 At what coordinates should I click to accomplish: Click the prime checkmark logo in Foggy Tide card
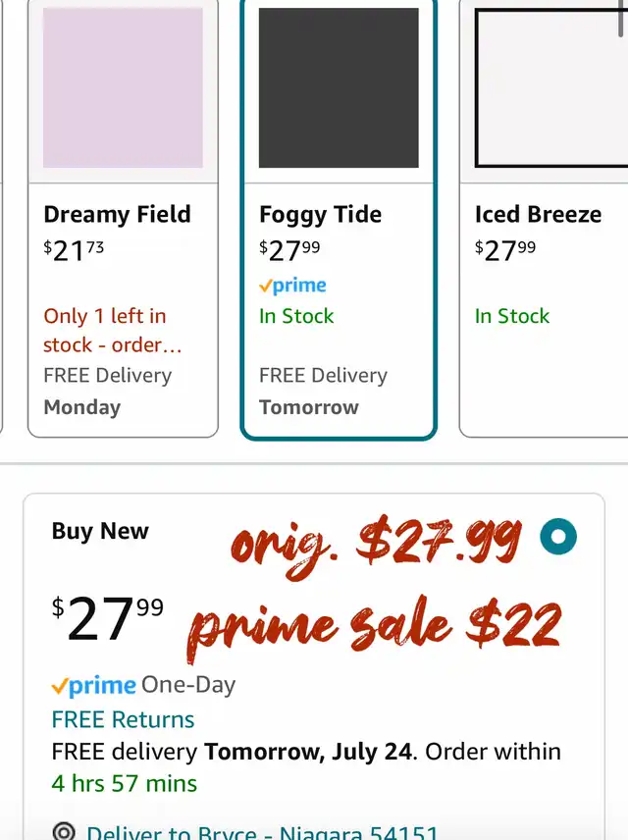(292, 286)
